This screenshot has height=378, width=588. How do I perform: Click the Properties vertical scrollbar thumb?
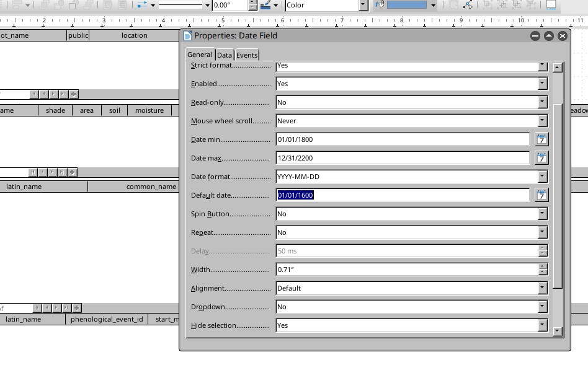[x=558, y=196]
